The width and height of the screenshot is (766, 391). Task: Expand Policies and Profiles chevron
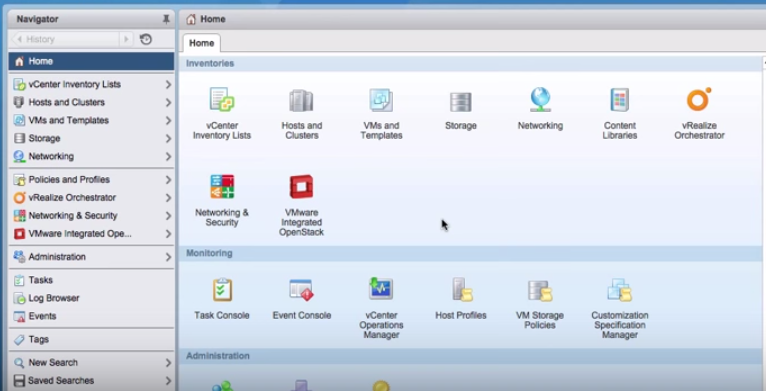168,180
